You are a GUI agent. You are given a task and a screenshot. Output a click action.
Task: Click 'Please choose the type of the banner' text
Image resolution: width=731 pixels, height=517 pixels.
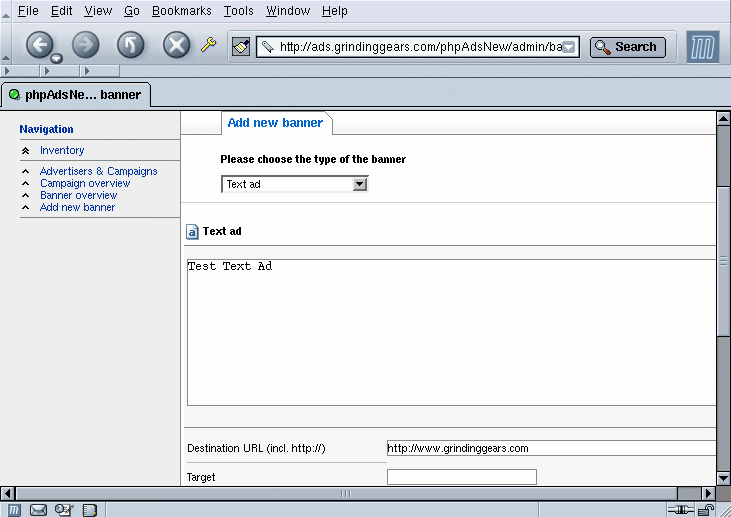point(313,159)
